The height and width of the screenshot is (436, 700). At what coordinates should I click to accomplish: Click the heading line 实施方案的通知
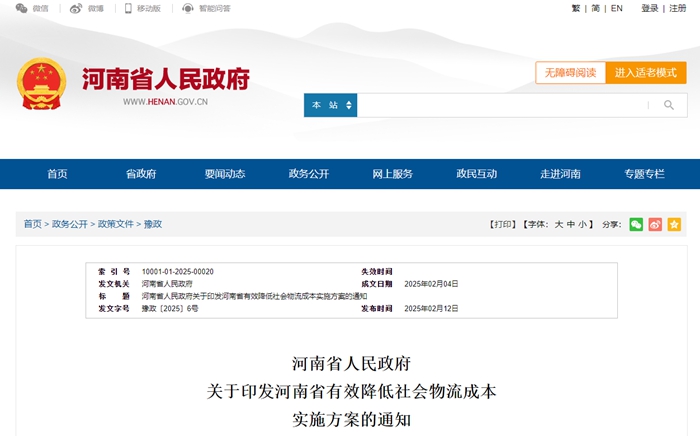point(351,419)
